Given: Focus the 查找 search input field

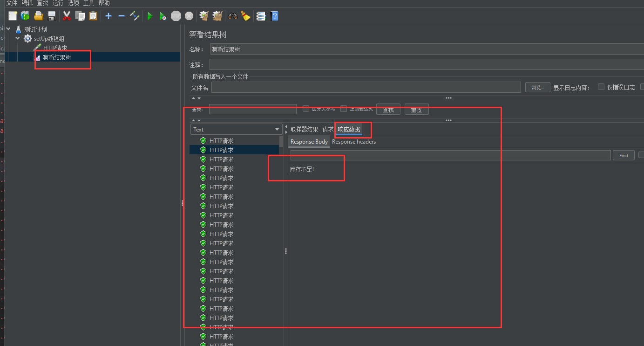Looking at the screenshot, I should click(x=253, y=109).
